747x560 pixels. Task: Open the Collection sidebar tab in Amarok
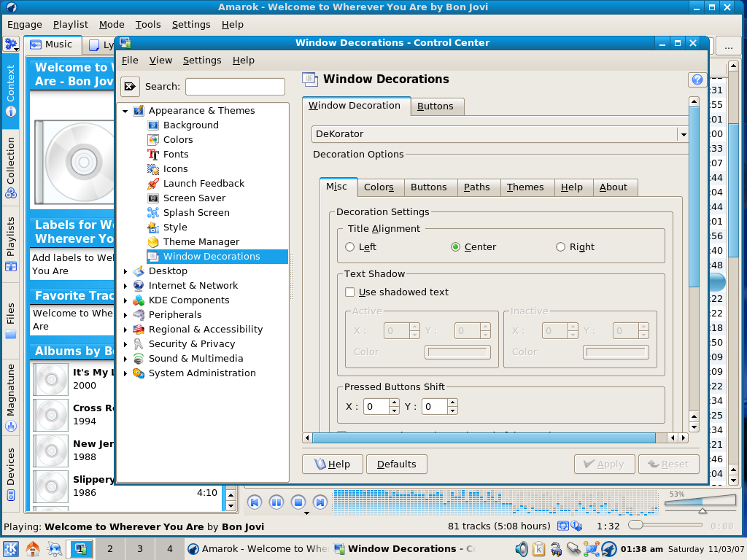(x=10, y=168)
